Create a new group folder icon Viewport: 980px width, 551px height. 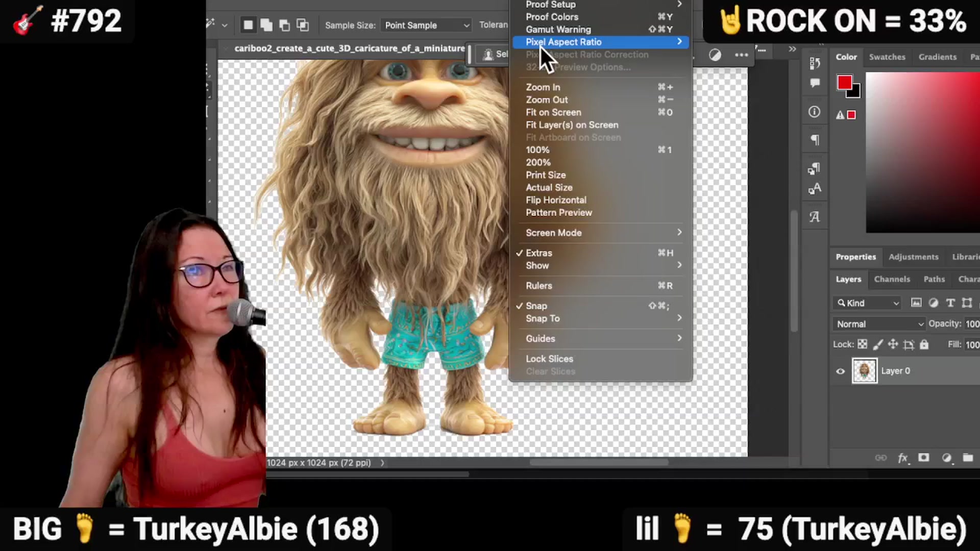tap(968, 458)
